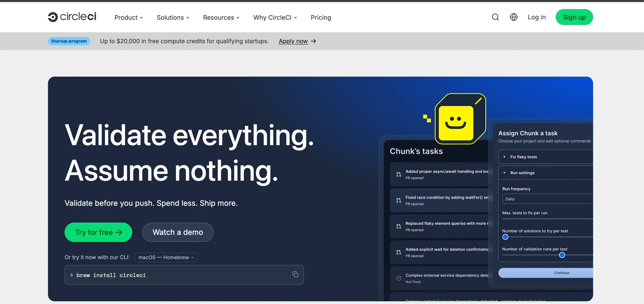
Task: Click the green Sign up button
Action: (574, 17)
